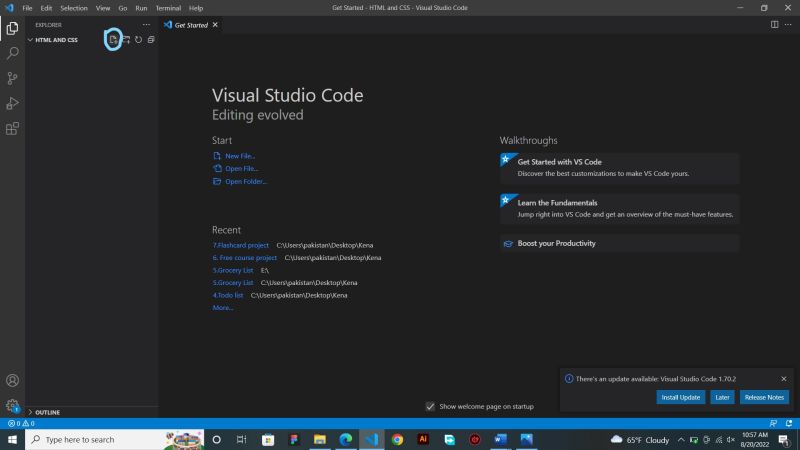
Task: Click the 65°F Cloudy weather widget
Action: [640, 439]
